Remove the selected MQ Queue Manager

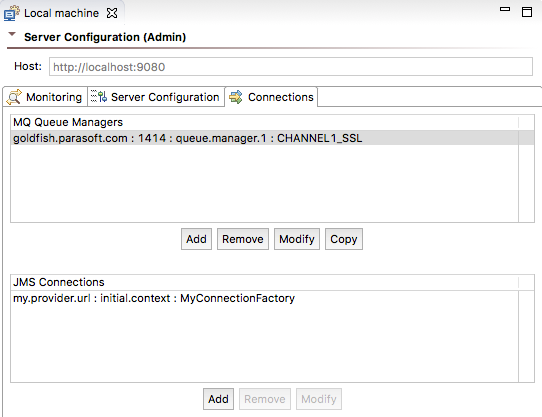pyautogui.click(x=243, y=239)
